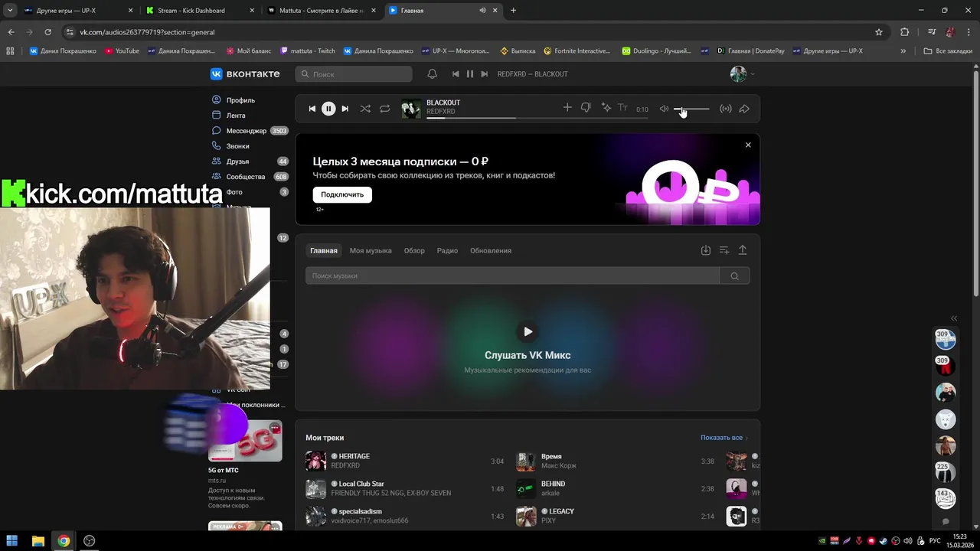The width and height of the screenshot is (980, 551).
Task: Collapse right chat sidebar with double-chevron
Action: pos(954,318)
